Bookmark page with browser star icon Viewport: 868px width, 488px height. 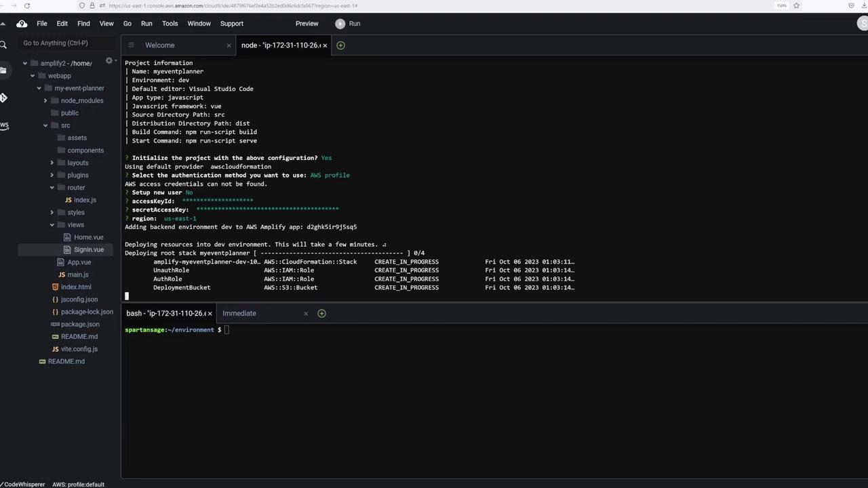coord(797,5)
